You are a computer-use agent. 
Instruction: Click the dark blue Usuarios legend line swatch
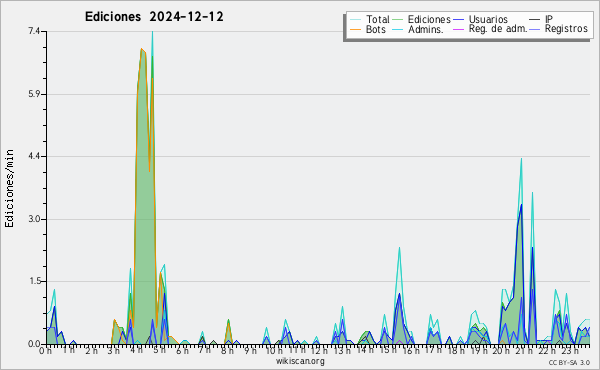[458, 20]
